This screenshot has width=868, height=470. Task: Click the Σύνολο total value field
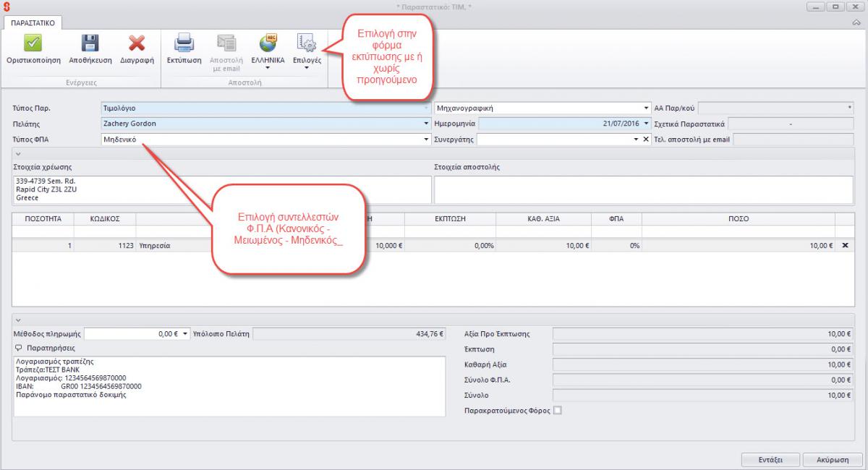703,396
